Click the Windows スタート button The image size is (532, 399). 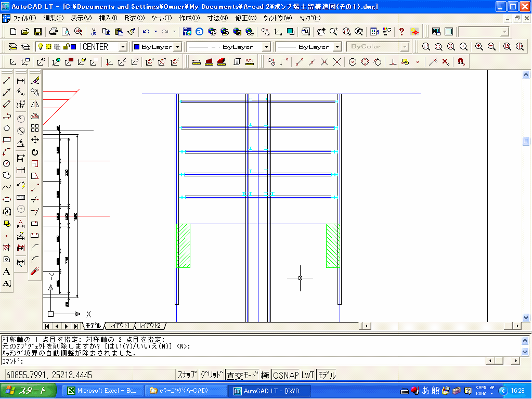point(28,391)
